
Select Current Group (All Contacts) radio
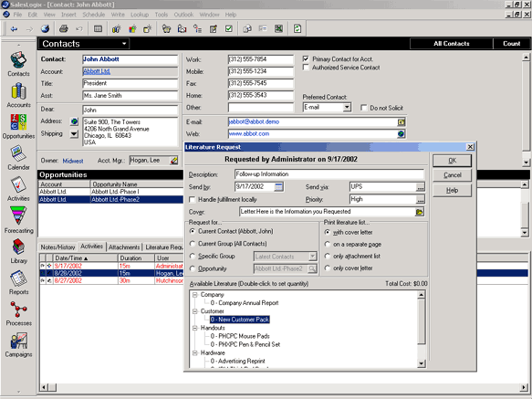[193, 244]
